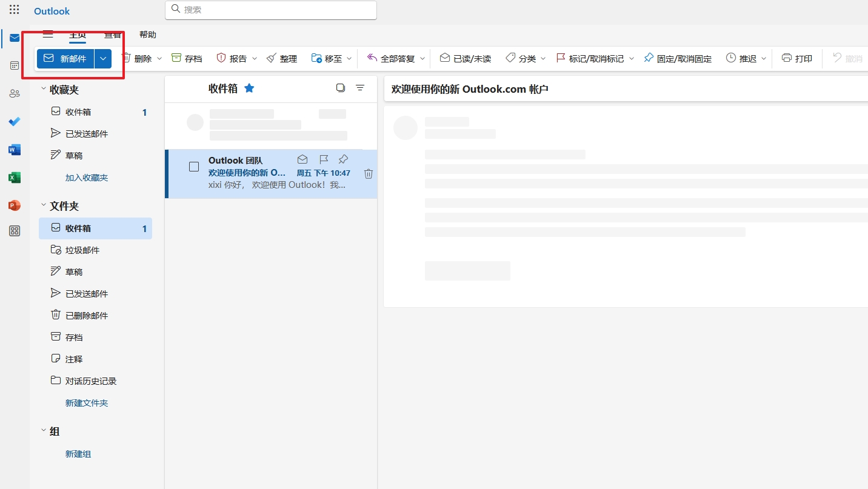
Task: Check the Outlook 团队 message checkbox
Action: pos(194,167)
